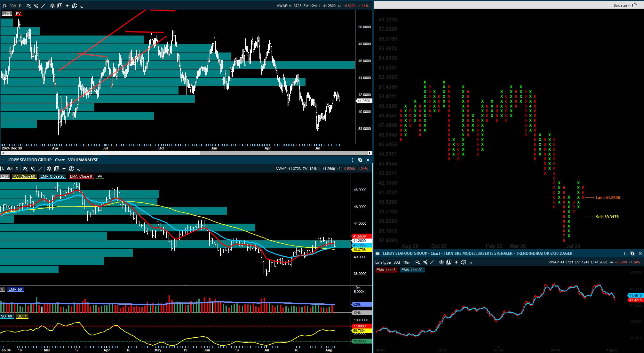
Task: Open settings gear in the top chart toolbar
Action: pyautogui.click(x=52, y=6)
